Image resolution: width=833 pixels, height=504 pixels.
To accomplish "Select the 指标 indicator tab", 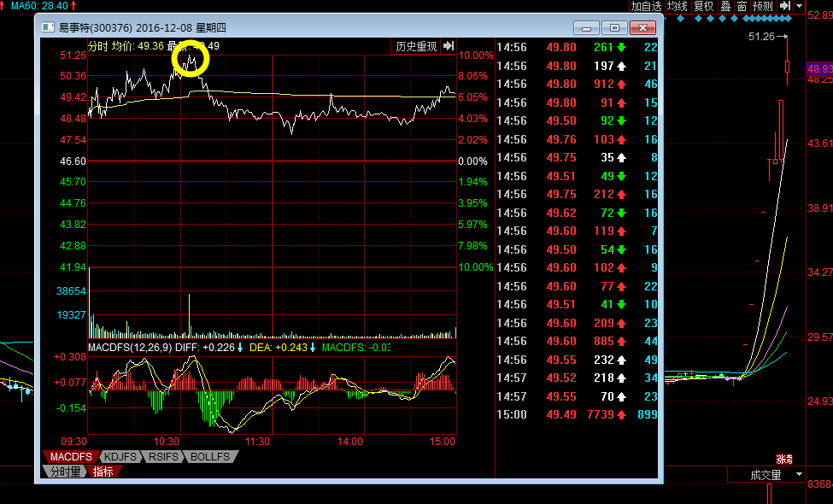I will click(x=103, y=471).
